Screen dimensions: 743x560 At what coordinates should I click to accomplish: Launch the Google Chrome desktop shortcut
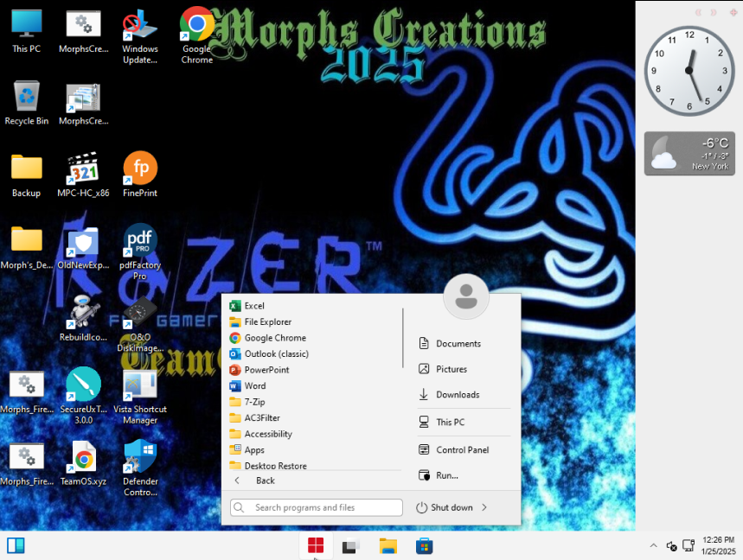196,35
